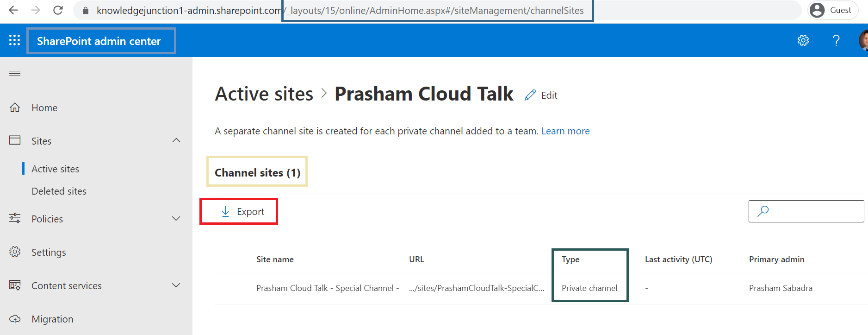Viewport: 868px width, 335px height.
Task: Select Active sites in sidebar
Action: [55, 169]
